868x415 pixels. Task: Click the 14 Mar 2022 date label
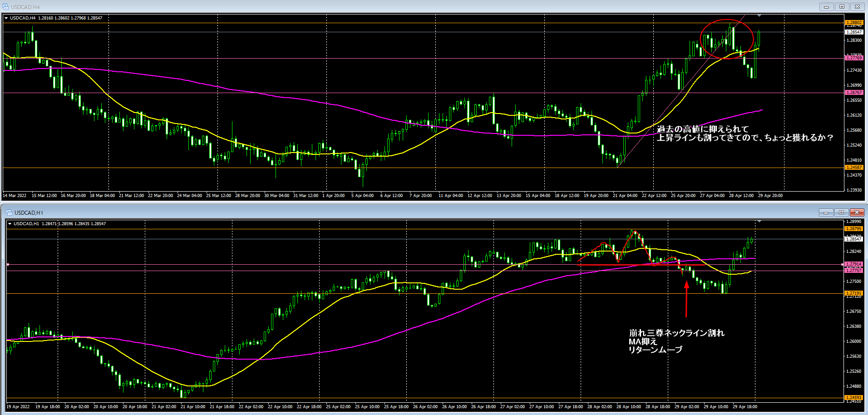click(15, 196)
